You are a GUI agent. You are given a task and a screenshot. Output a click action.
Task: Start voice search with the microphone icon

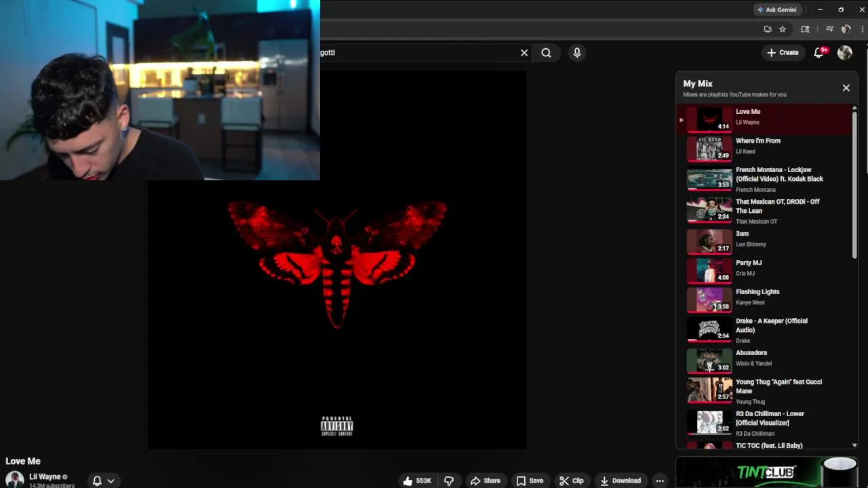click(x=577, y=52)
